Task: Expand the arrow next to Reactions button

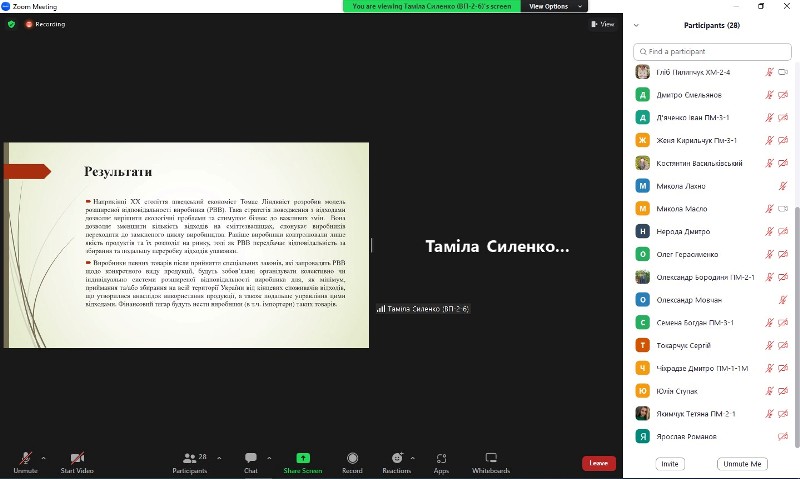Action: pos(412,458)
